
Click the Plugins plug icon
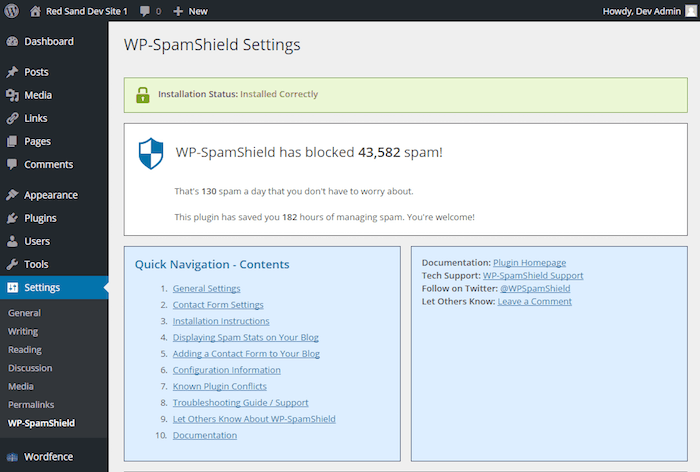12,218
